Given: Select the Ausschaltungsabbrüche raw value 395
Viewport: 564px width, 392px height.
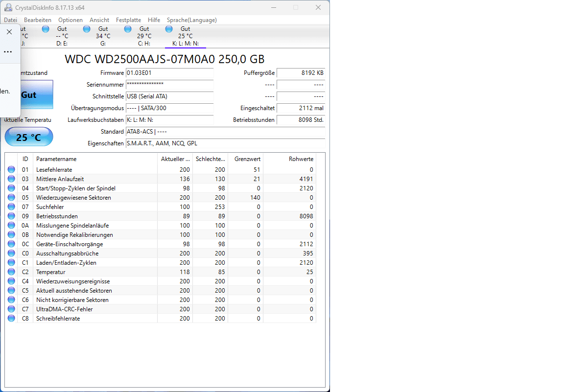Looking at the screenshot, I should pyautogui.click(x=308, y=254).
